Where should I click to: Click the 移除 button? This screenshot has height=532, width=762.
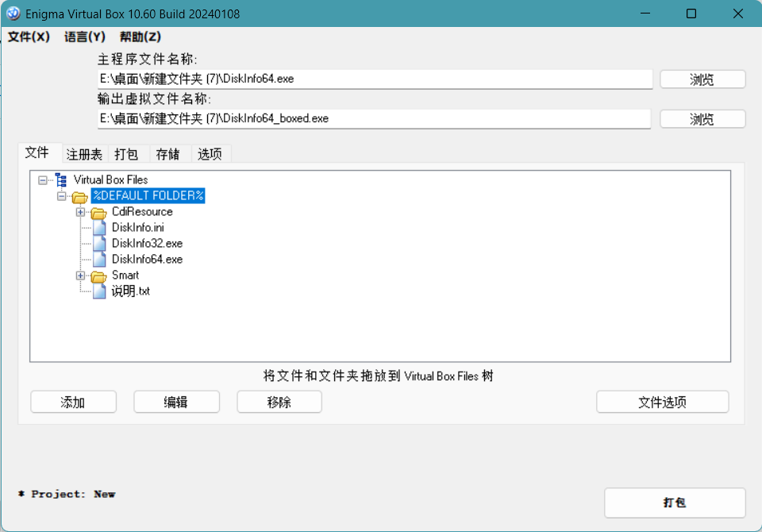click(x=279, y=402)
